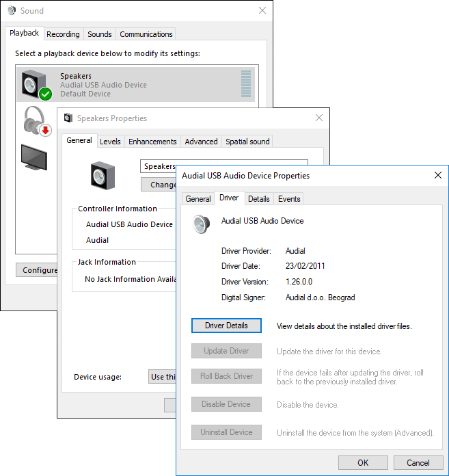Click Audial USB Audio Device under Controller Information
Image resolution: width=449 pixels, height=476 pixels.
pos(130,224)
